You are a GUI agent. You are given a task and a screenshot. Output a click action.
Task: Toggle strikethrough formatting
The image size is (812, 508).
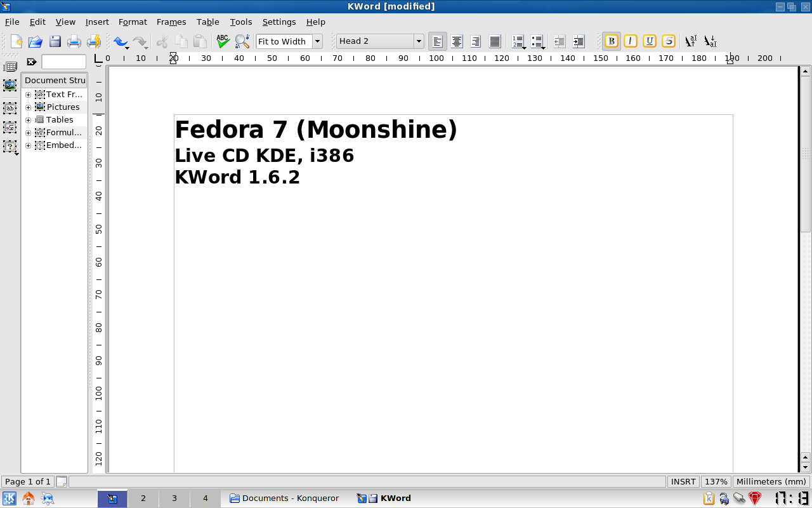tap(669, 41)
